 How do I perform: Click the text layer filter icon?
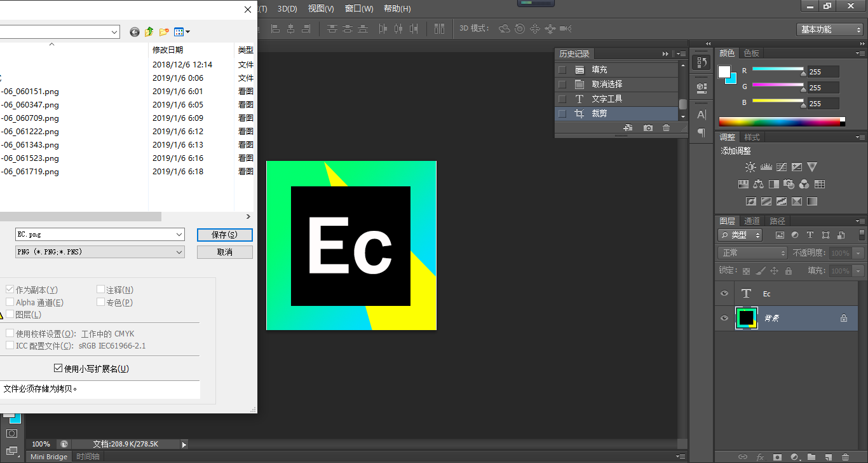pyautogui.click(x=810, y=235)
